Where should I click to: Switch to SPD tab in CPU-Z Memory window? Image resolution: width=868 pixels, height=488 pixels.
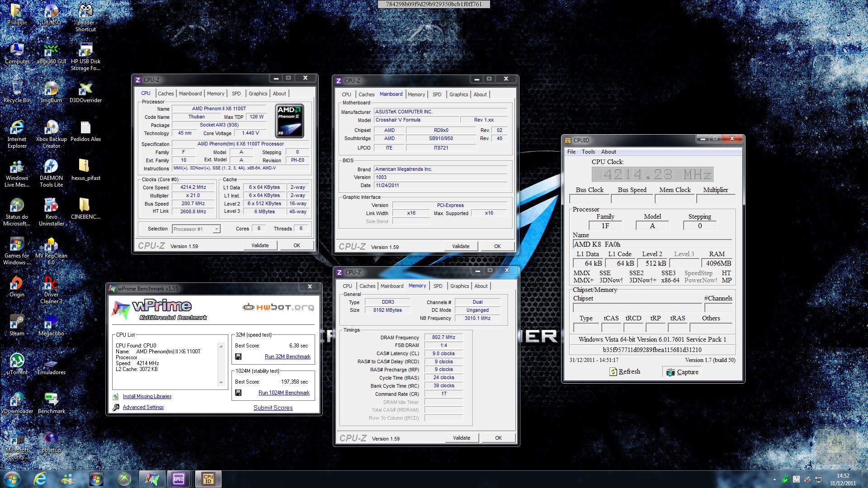pos(438,286)
